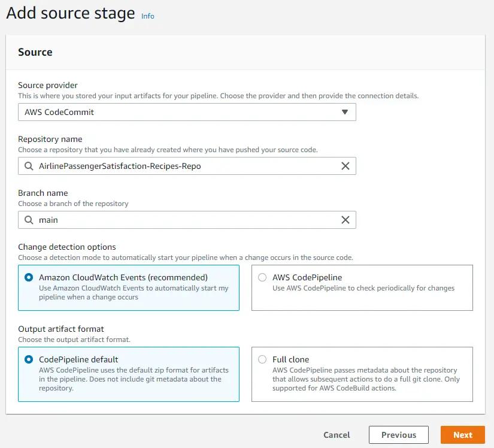Select Full clone artifact format radio

262,359
